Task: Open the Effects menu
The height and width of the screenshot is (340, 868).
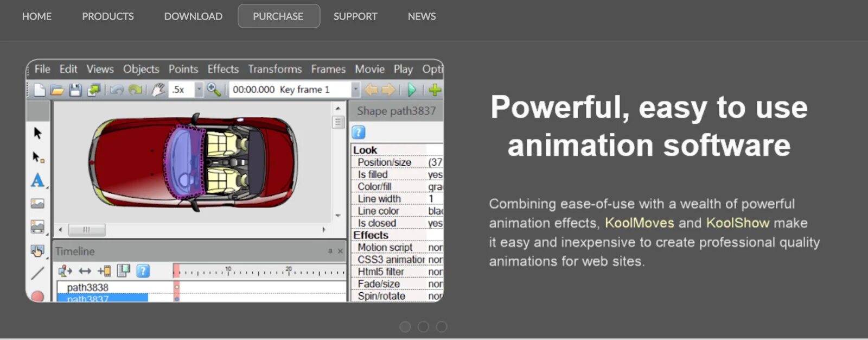Action: 223,69
